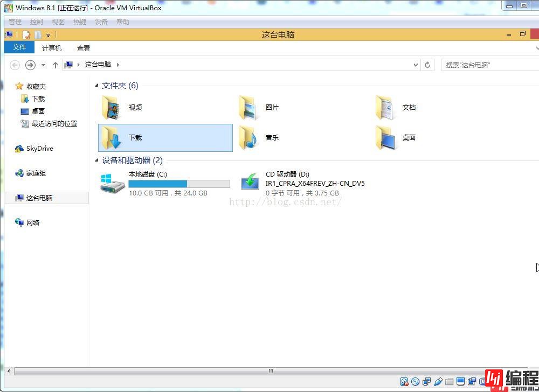The height and width of the screenshot is (392, 539).
Task: Open the 文件 ribbon tab
Action: [x=19, y=47]
